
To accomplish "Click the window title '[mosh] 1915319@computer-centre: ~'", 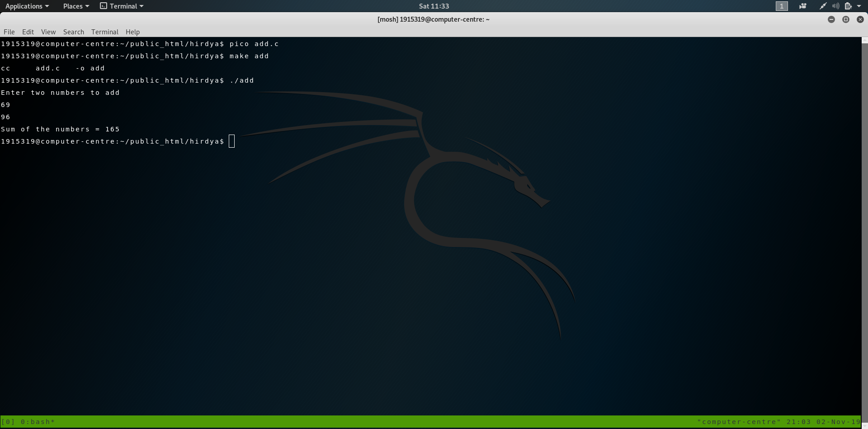I will coord(434,19).
